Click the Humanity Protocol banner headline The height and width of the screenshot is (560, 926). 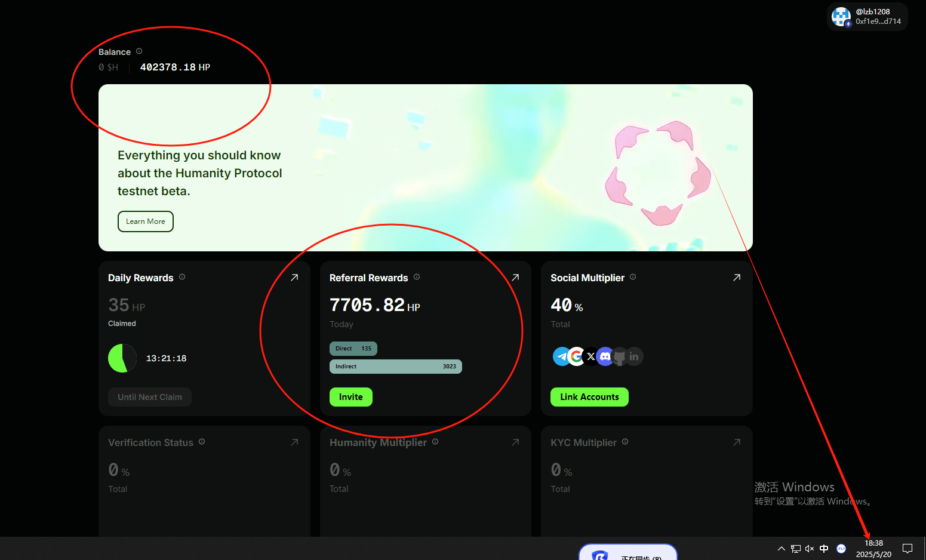(x=199, y=173)
